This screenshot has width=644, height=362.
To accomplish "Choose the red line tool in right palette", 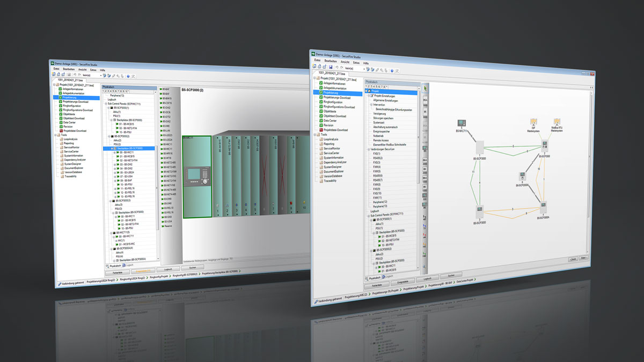I will pos(425,237).
